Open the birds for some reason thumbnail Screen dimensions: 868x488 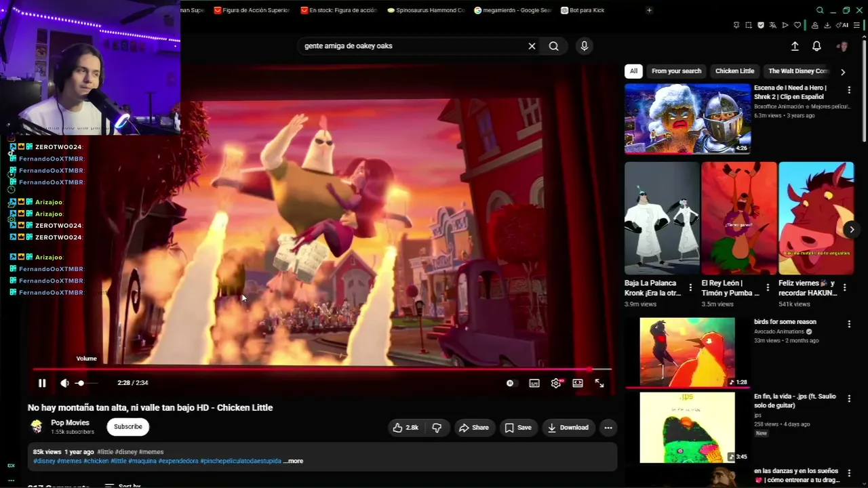point(687,352)
